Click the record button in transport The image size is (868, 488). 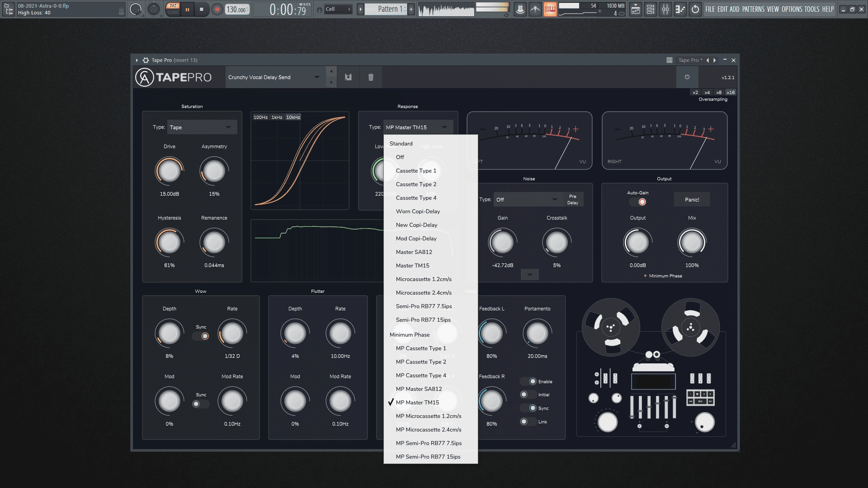tap(217, 9)
